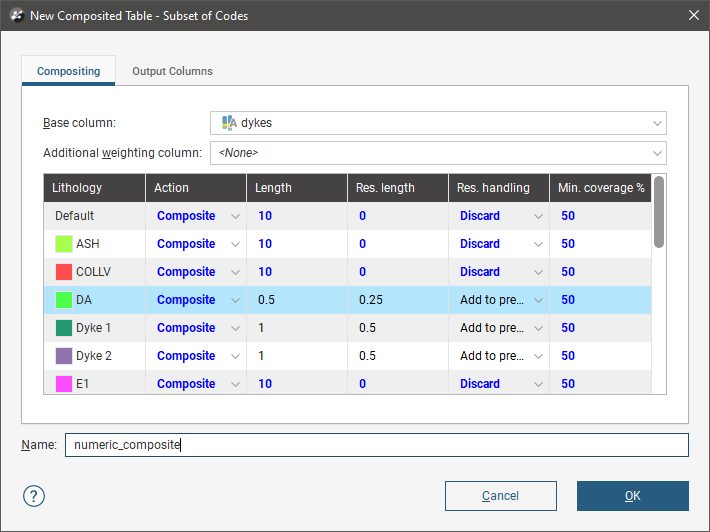Click the Name input field
This screenshot has width=710, height=532.
[x=376, y=445]
